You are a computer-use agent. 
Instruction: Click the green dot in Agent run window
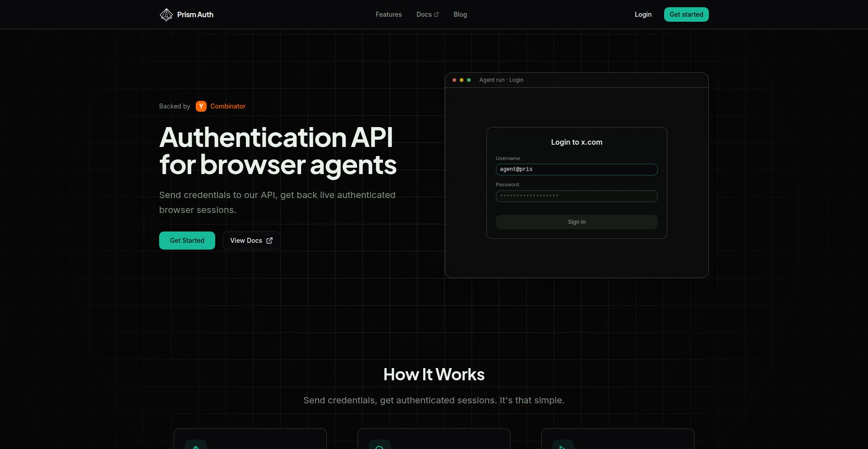click(469, 80)
